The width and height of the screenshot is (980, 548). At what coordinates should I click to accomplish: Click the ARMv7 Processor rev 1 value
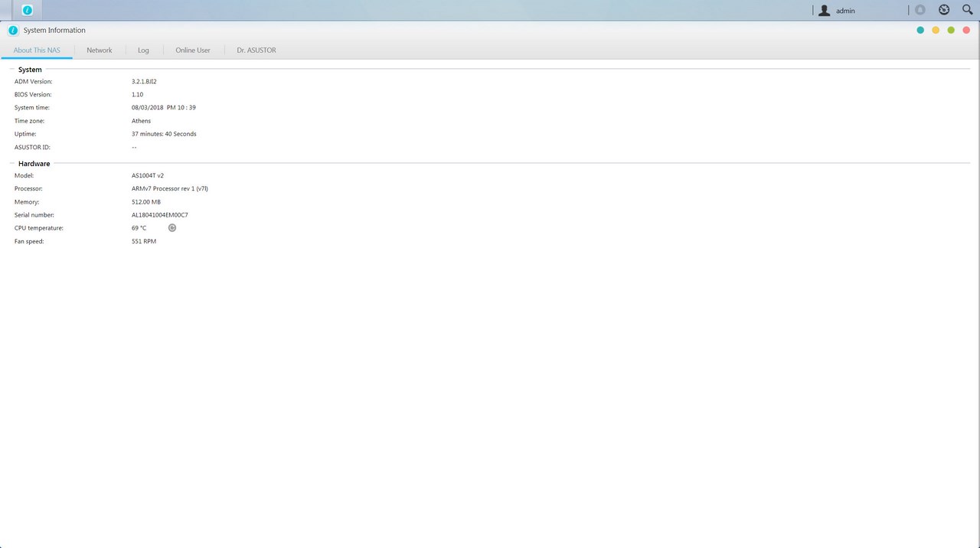click(x=170, y=189)
